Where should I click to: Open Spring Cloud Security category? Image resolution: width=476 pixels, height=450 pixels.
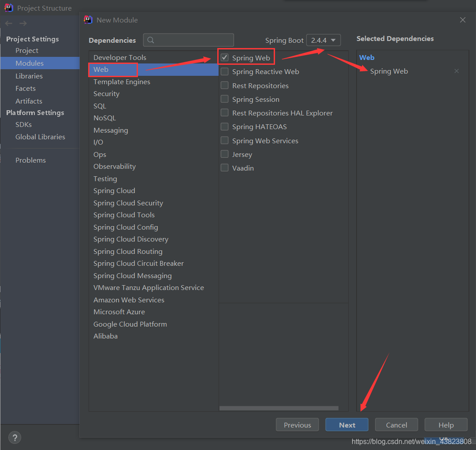[x=154, y=203]
